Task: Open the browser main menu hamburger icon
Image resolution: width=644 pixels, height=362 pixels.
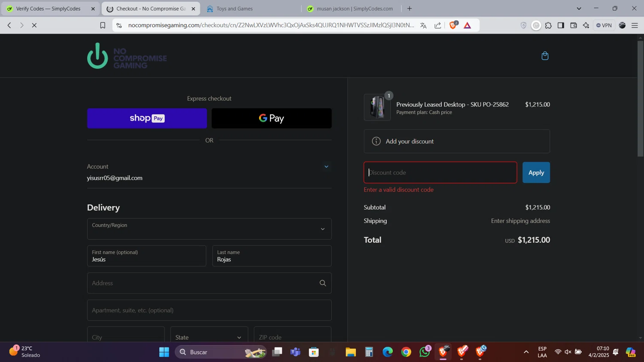Action: pos(635,25)
